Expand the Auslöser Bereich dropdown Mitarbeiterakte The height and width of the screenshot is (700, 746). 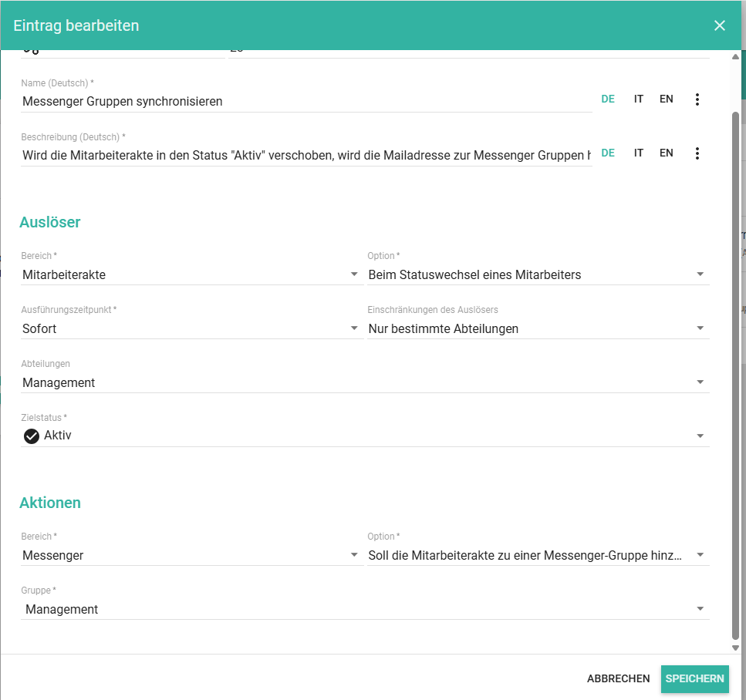[x=353, y=274]
